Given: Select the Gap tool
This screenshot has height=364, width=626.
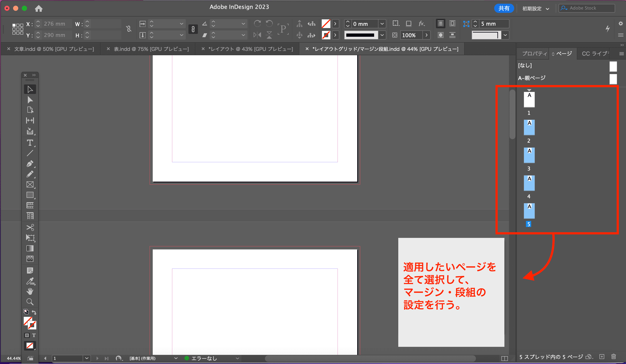Looking at the screenshot, I should (x=30, y=120).
